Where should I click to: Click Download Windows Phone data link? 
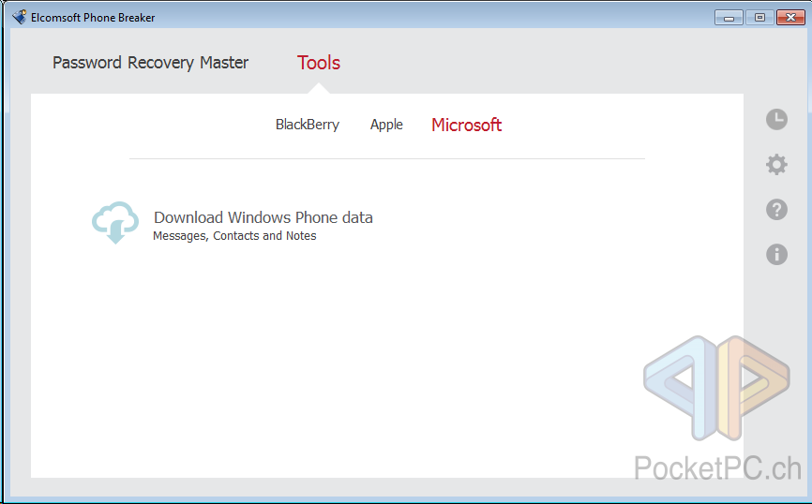pos(263,217)
